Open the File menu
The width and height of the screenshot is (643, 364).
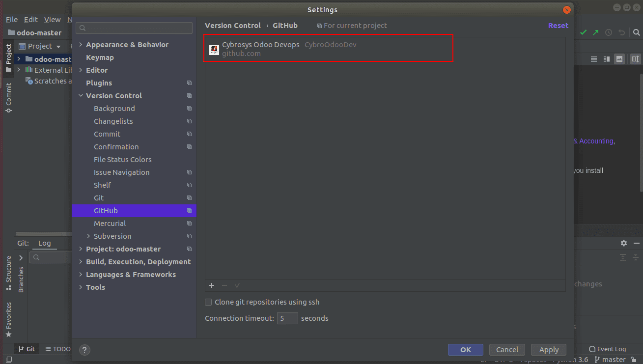pyautogui.click(x=12, y=20)
